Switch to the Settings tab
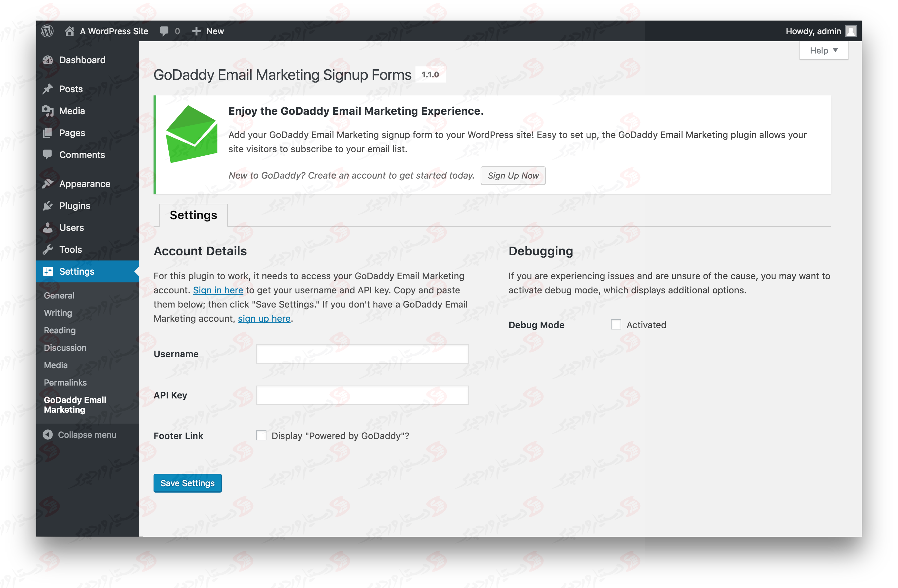 pos(193,215)
